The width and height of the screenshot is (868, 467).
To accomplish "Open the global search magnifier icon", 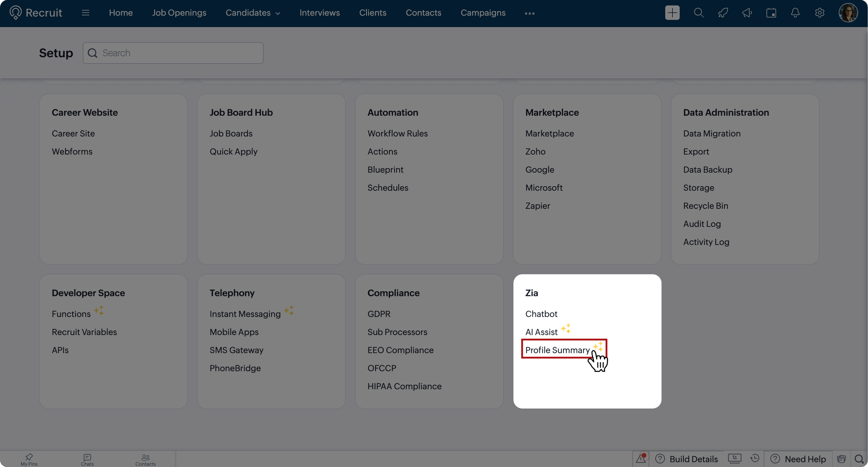I will (699, 13).
